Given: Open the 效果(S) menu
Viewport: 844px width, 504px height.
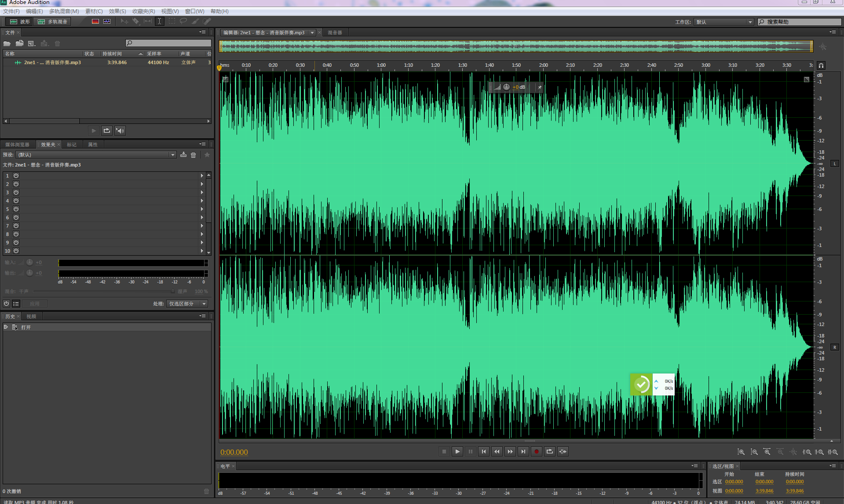Looking at the screenshot, I should 117,11.
